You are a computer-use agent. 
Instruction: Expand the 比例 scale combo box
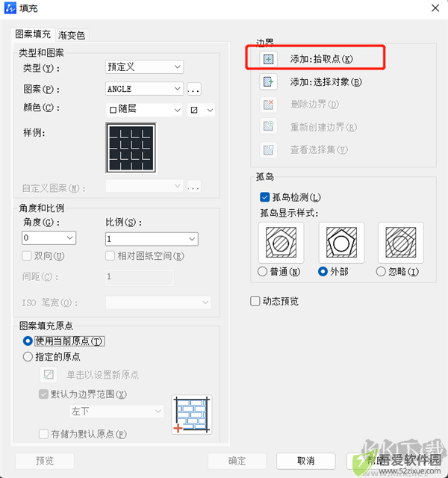tap(152, 239)
